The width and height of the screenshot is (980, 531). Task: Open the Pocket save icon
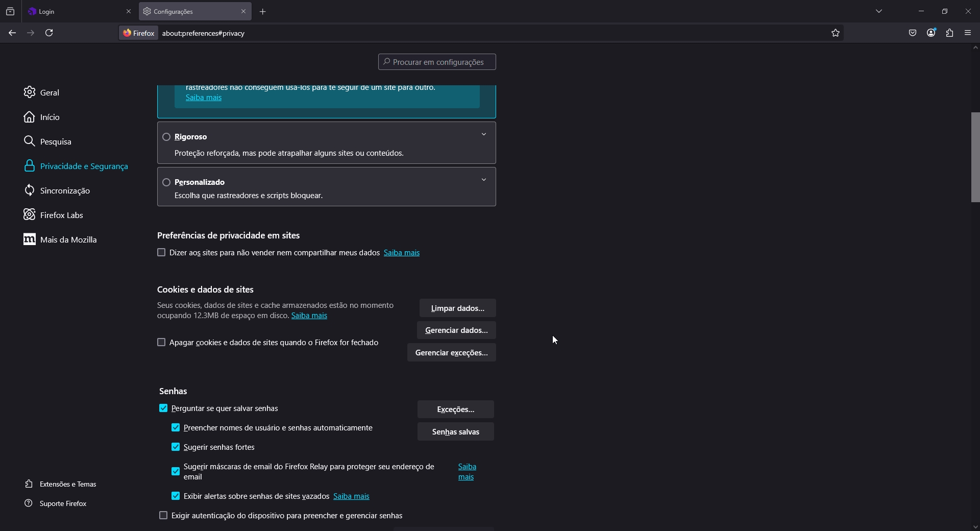[913, 33]
